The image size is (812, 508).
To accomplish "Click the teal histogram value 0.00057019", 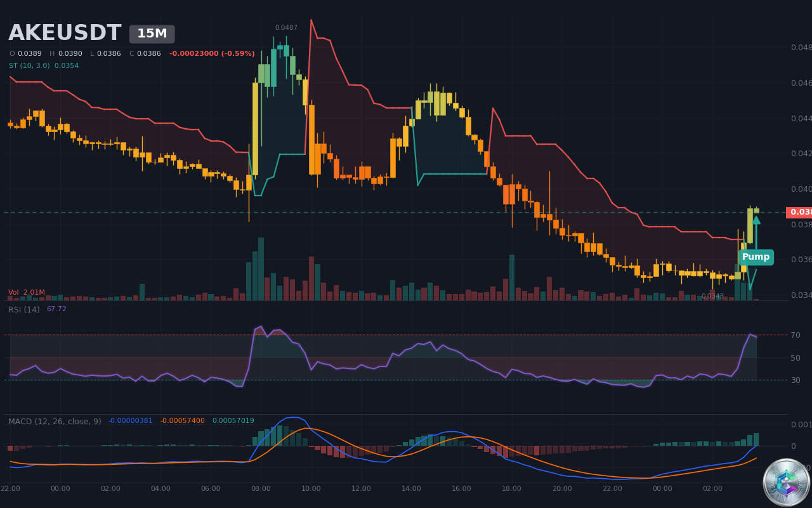I will coord(233,421).
